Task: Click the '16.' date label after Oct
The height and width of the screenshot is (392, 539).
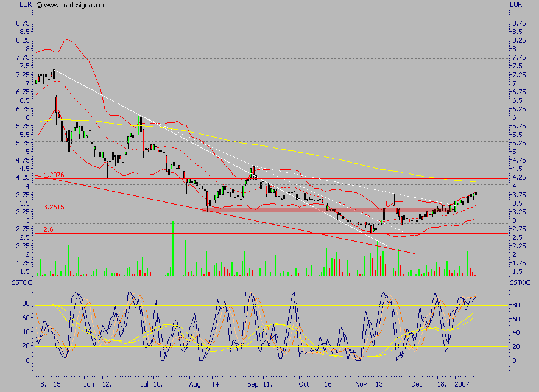Action: tap(329, 384)
